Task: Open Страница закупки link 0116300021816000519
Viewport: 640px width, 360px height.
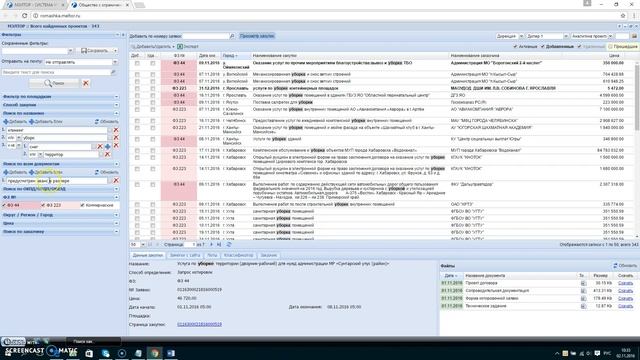Action: coord(200,324)
